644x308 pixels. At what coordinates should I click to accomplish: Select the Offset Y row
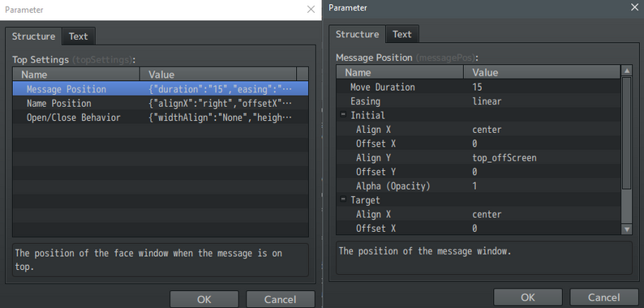click(479, 172)
